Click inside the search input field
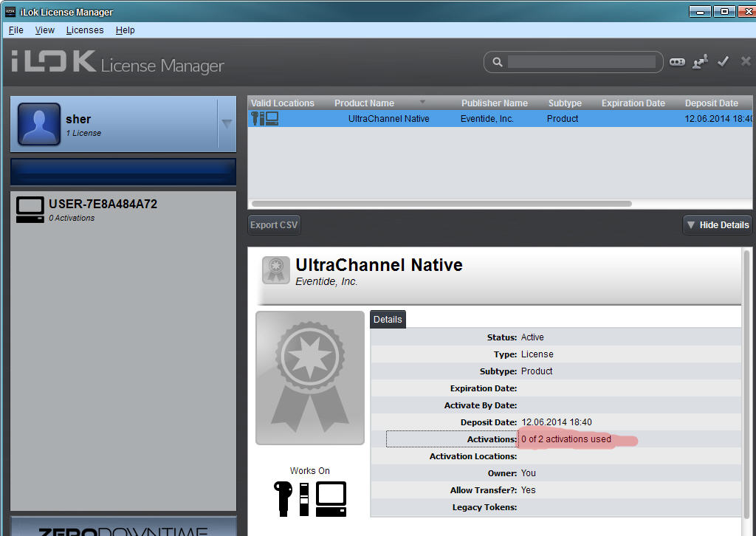Image resolution: width=756 pixels, height=536 pixels. point(581,62)
